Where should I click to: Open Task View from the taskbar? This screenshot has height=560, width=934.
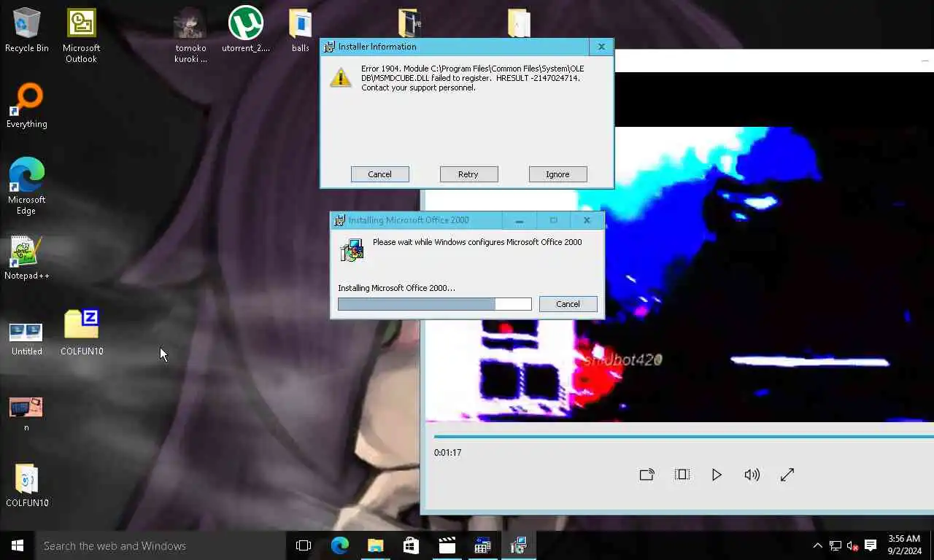pos(304,545)
